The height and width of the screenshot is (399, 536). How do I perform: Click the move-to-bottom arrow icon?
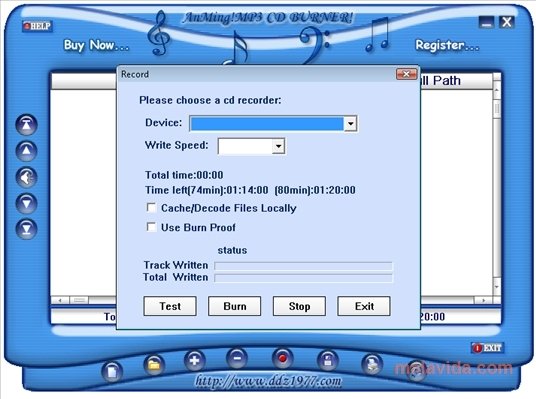pos(26,229)
